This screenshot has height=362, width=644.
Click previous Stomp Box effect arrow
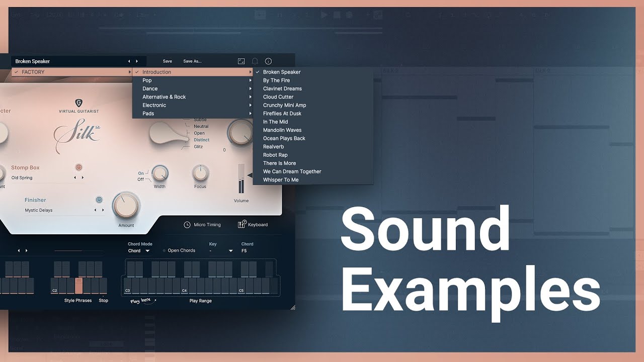[x=75, y=177]
